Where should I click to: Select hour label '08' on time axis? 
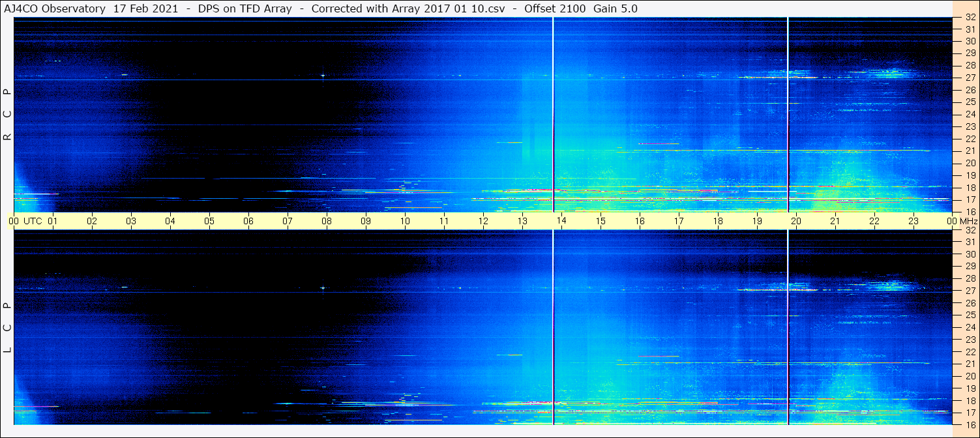(x=327, y=221)
